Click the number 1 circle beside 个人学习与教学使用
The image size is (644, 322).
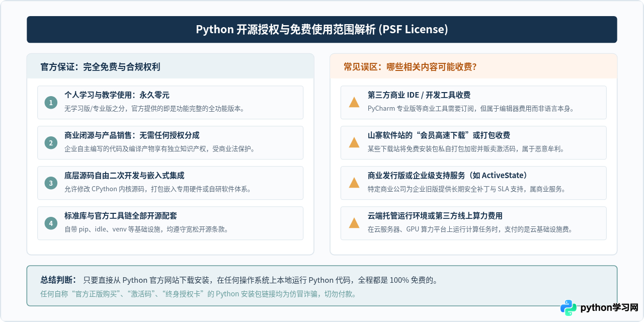coord(51,103)
